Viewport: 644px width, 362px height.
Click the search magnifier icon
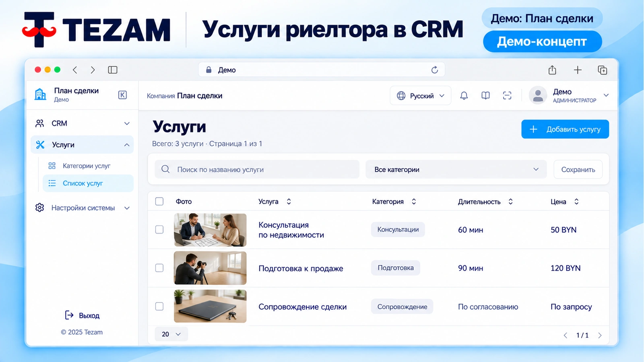click(165, 169)
